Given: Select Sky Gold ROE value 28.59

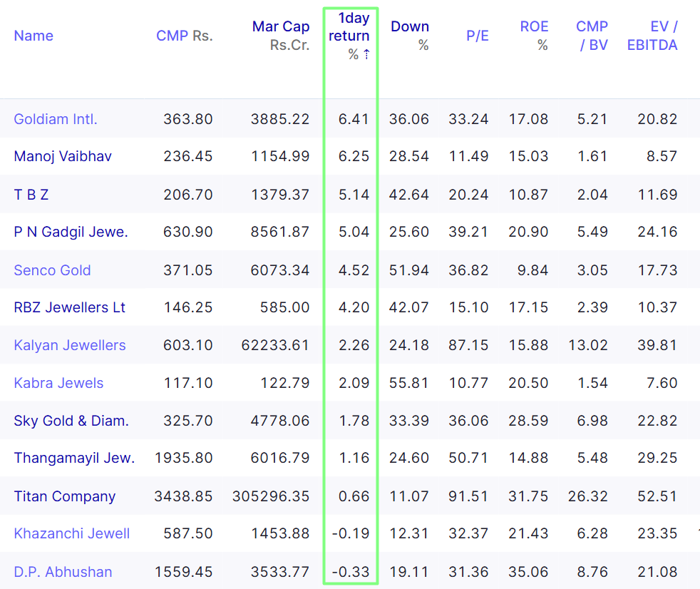Looking at the screenshot, I should click(528, 421).
